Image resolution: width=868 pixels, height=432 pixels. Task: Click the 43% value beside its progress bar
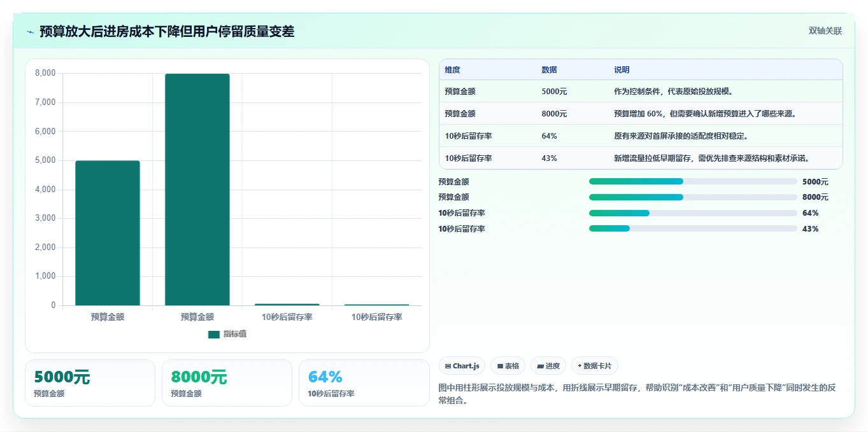pos(810,229)
